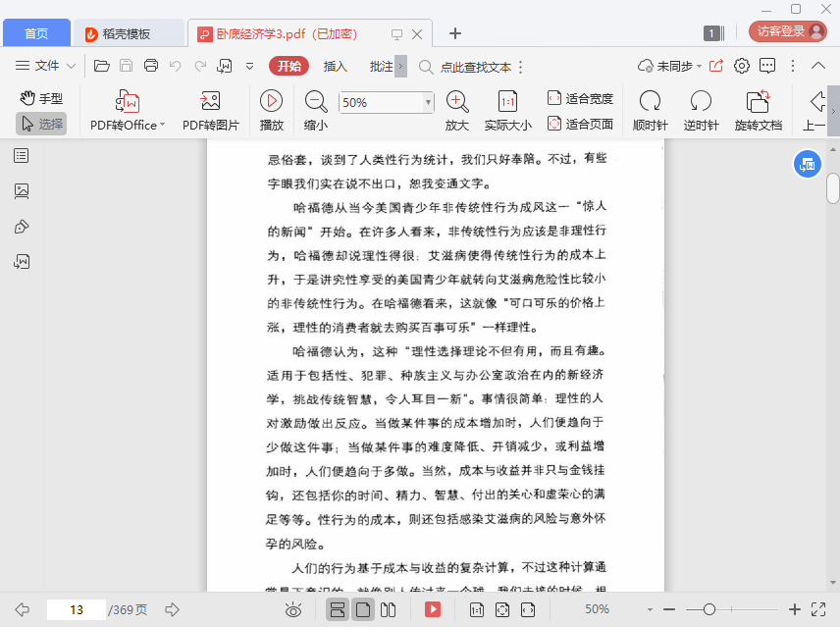Click status bar fit width icon
Viewport: 840px width, 627px height.
pos(528,609)
